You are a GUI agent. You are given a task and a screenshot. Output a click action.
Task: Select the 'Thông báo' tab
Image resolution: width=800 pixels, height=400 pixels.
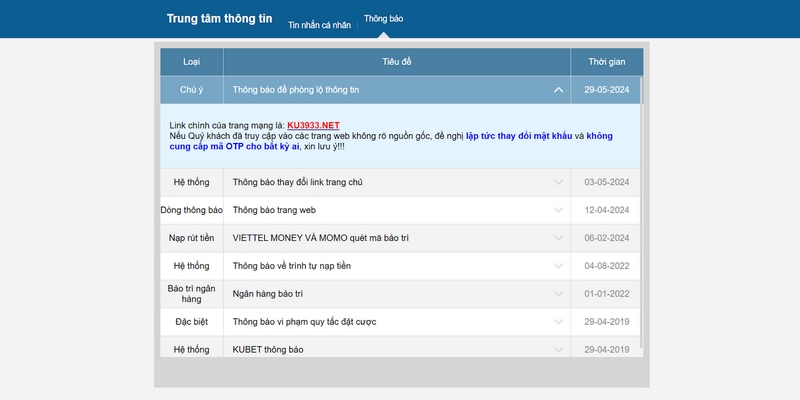click(383, 20)
